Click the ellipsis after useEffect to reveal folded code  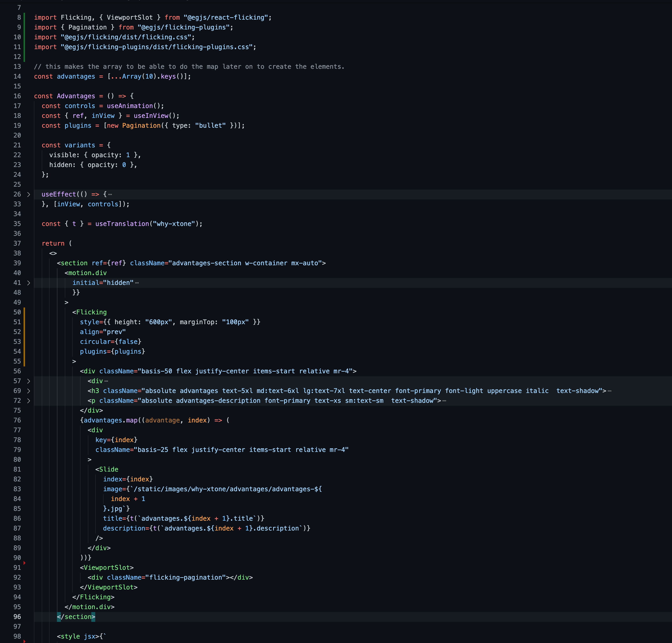point(110,194)
